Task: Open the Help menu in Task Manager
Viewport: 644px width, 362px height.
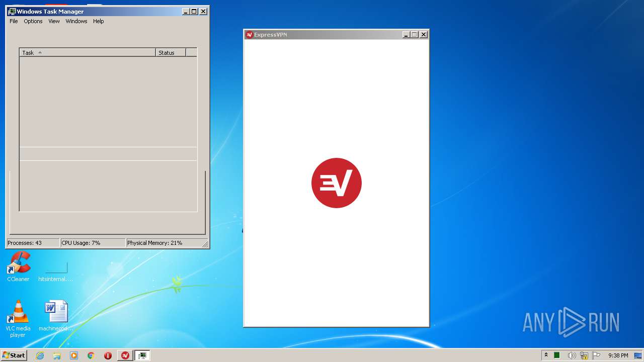Action: coord(99,21)
